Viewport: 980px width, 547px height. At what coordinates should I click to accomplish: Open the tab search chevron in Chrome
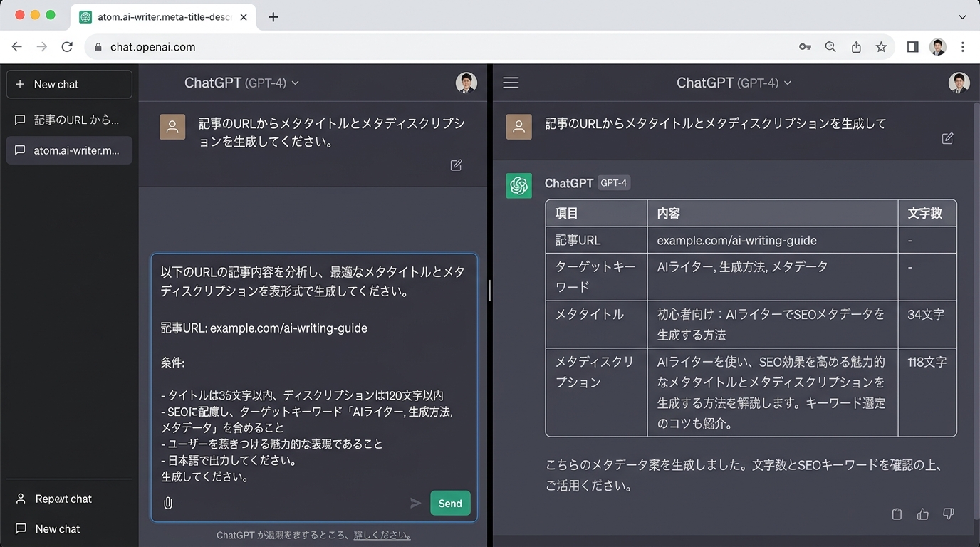(x=962, y=16)
